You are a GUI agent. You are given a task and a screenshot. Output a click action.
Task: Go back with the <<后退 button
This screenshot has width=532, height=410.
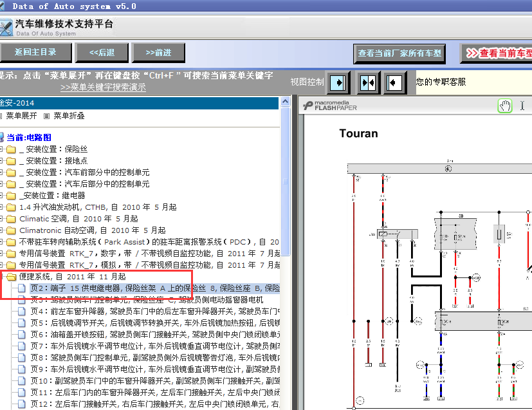point(102,53)
